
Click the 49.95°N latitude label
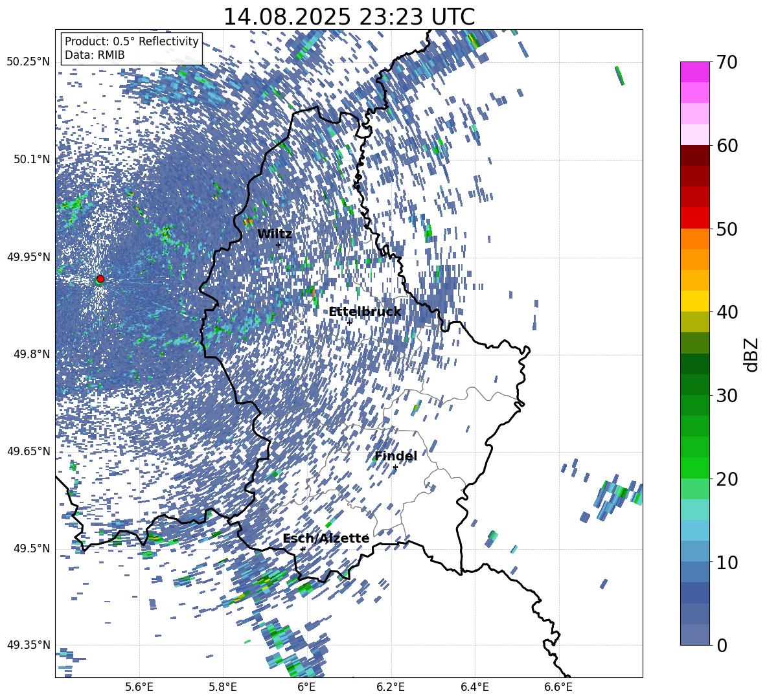click(x=29, y=256)
